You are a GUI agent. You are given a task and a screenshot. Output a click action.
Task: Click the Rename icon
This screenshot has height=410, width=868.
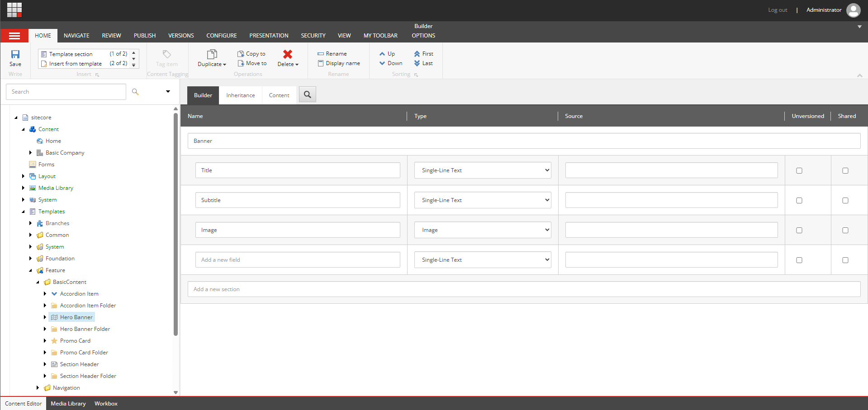click(321, 54)
